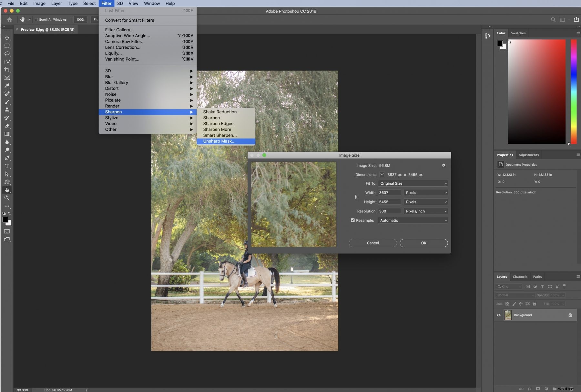The width and height of the screenshot is (581, 392).
Task: Select the Crop tool
Action: pos(7,70)
